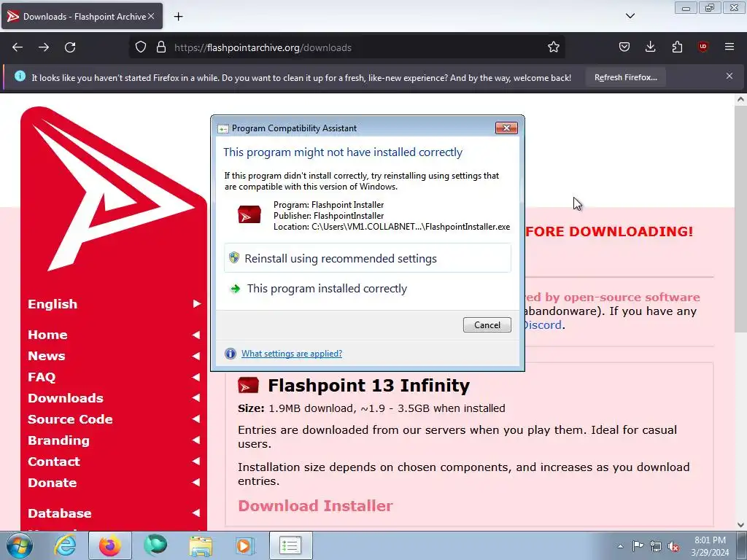
Task: Click the Discord link
Action: [542, 324]
